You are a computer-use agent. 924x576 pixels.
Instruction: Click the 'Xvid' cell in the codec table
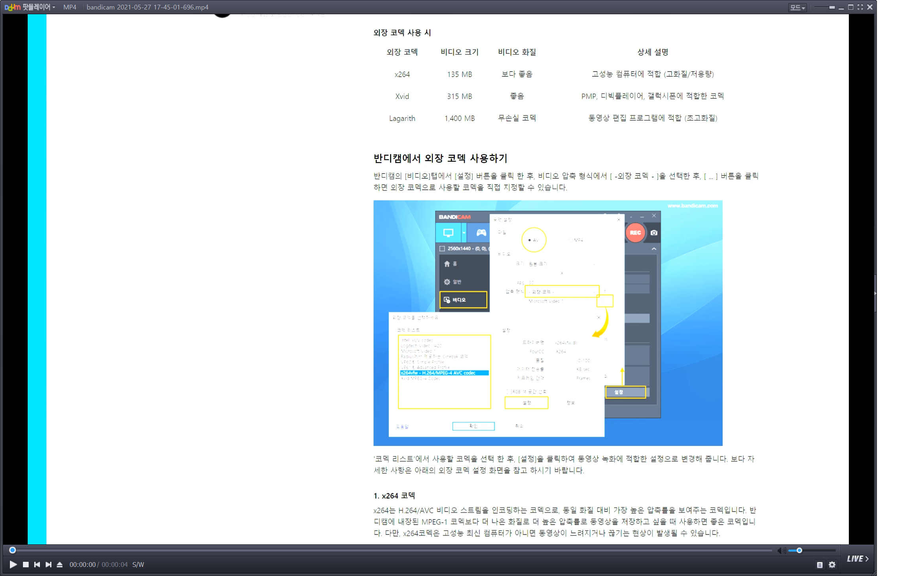[x=402, y=96]
